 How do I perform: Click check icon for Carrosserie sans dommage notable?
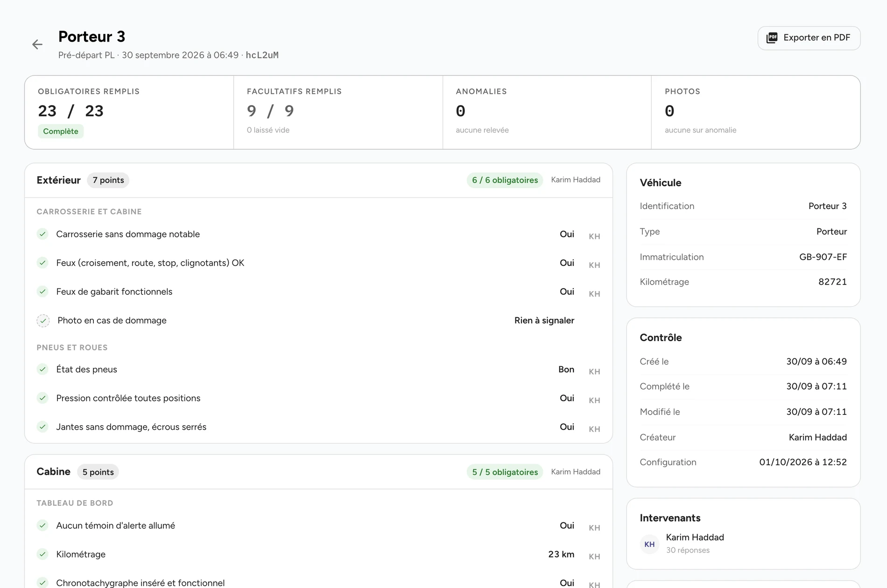tap(42, 234)
